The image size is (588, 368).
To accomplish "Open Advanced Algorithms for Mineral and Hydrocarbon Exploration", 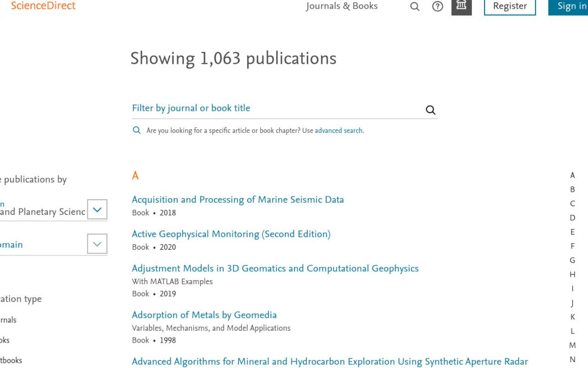I will click(330, 362).
